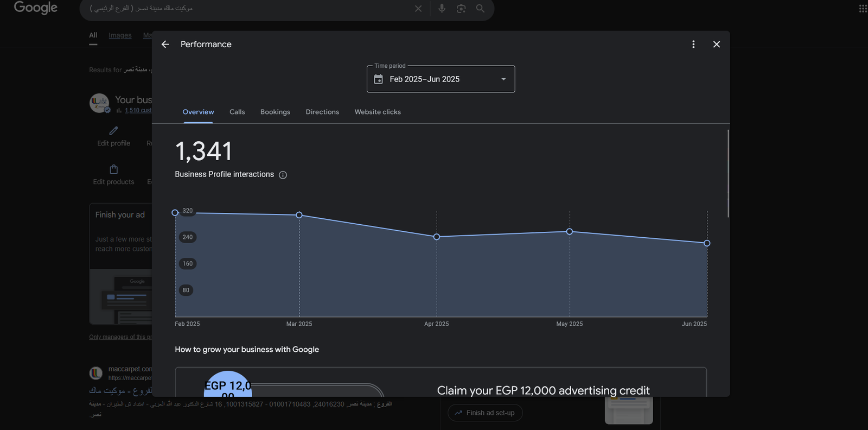View the Website clicks tab
Viewport: 868px width, 430px height.
378,112
